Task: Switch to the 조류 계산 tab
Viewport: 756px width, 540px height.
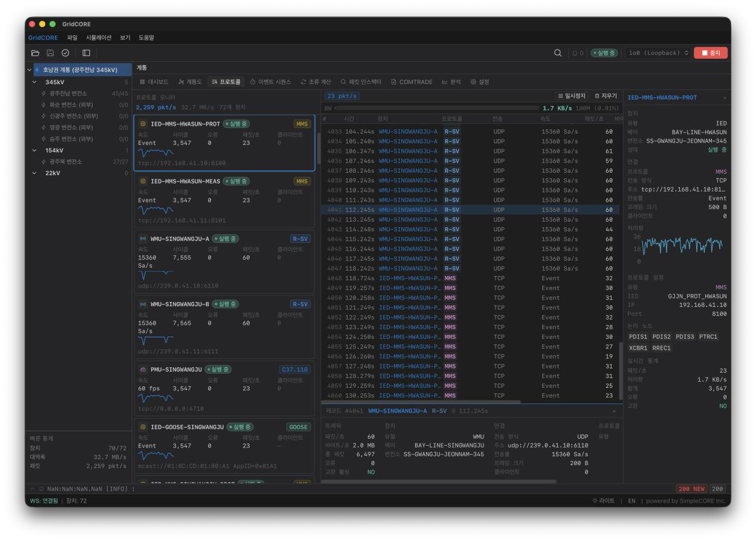Action: point(315,82)
